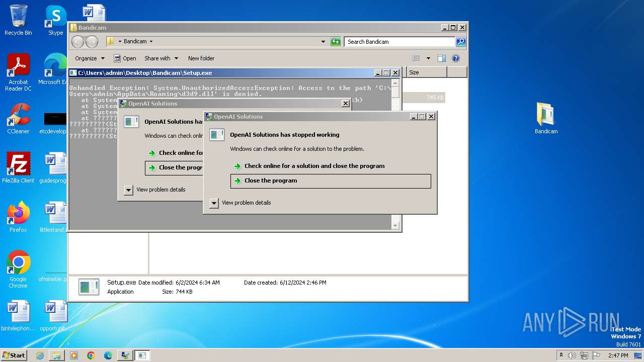
Task: Click the Show desktop button
Action: coord(638,355)
